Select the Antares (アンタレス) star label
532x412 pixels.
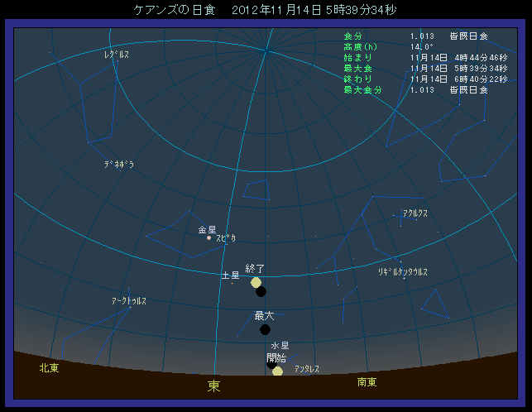coord(306,369)
